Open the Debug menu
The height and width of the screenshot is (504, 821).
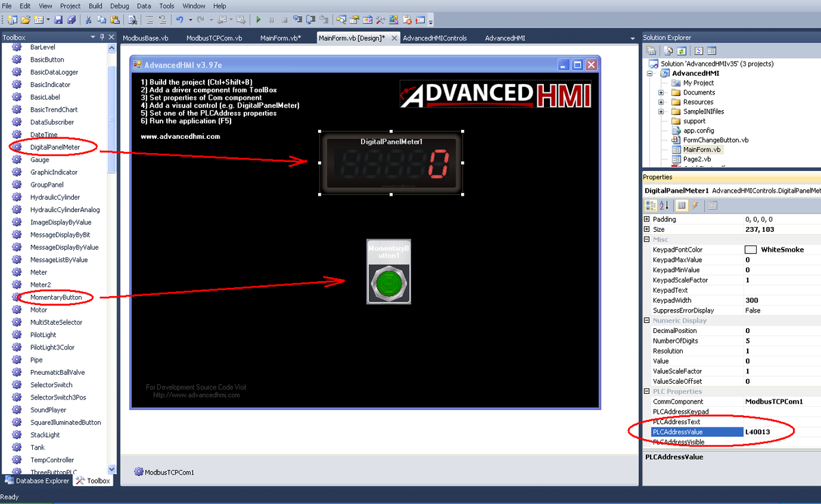pos(119,5)
